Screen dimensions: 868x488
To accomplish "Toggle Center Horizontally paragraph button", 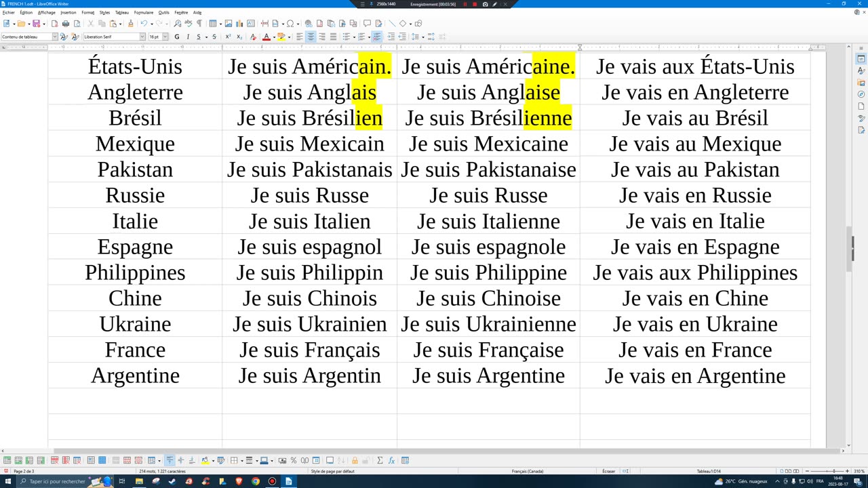I will click(311, 37).
